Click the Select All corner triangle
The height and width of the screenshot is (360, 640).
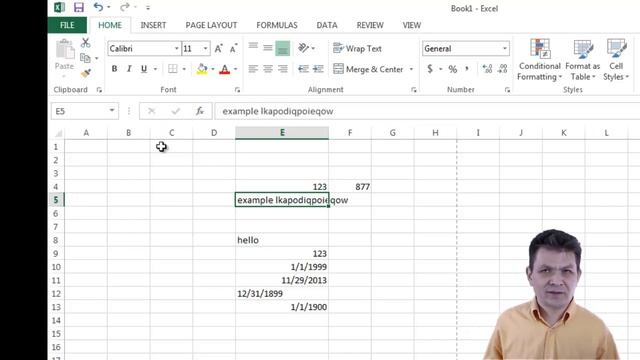click(58, 133)
